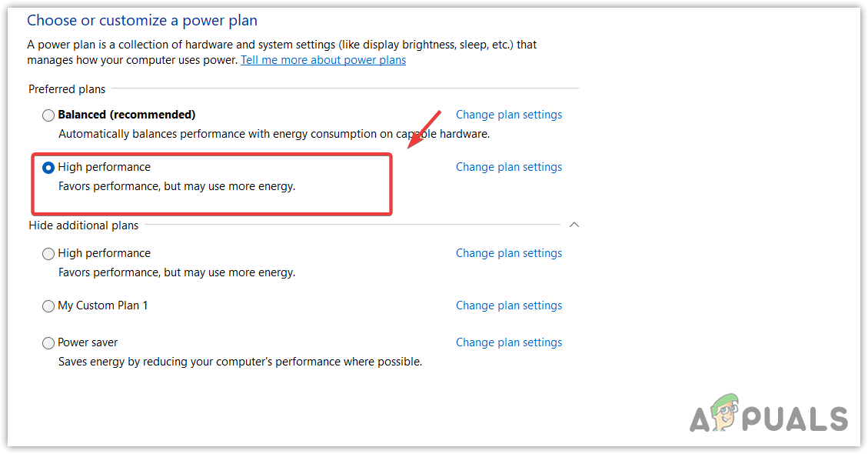Select the High performance radio under Preferred plans
This screenshot has width=868, height=454.
click(48, 168)
